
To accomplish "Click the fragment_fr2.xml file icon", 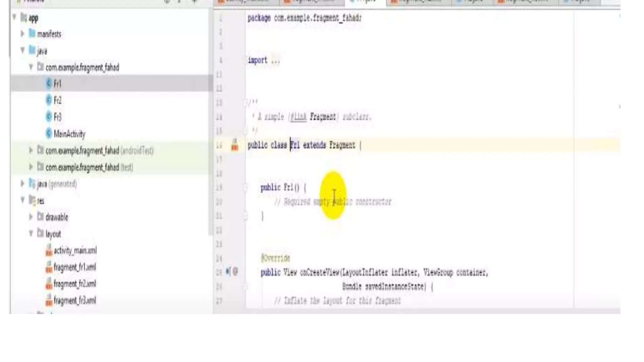I will (x=49, y=284).
